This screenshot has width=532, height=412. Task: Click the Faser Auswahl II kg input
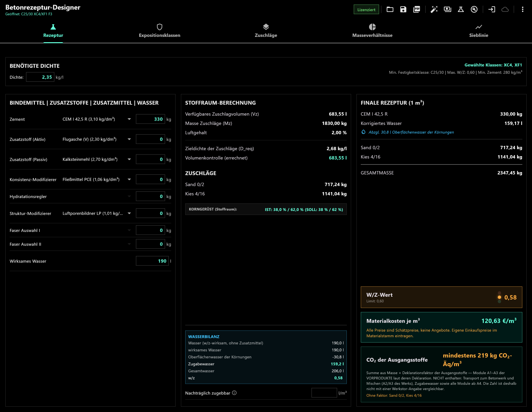150,244
